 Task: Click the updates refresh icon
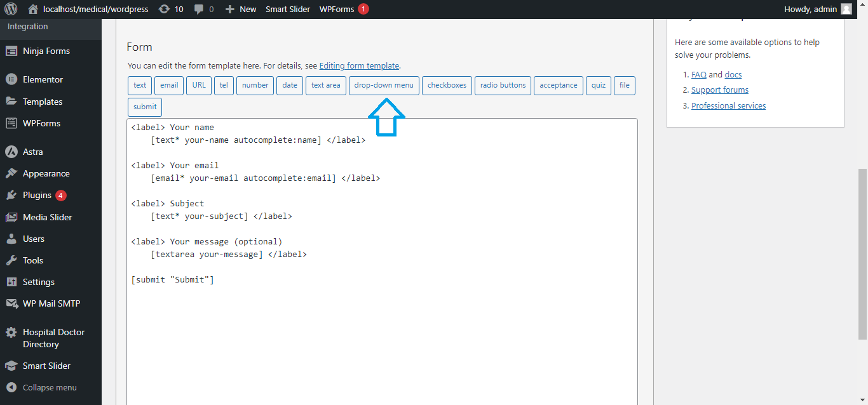coord(164,9)
